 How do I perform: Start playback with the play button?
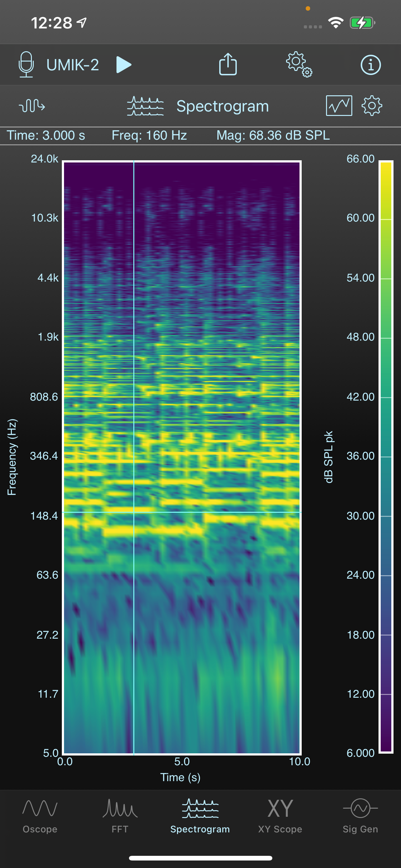[124, 65]
